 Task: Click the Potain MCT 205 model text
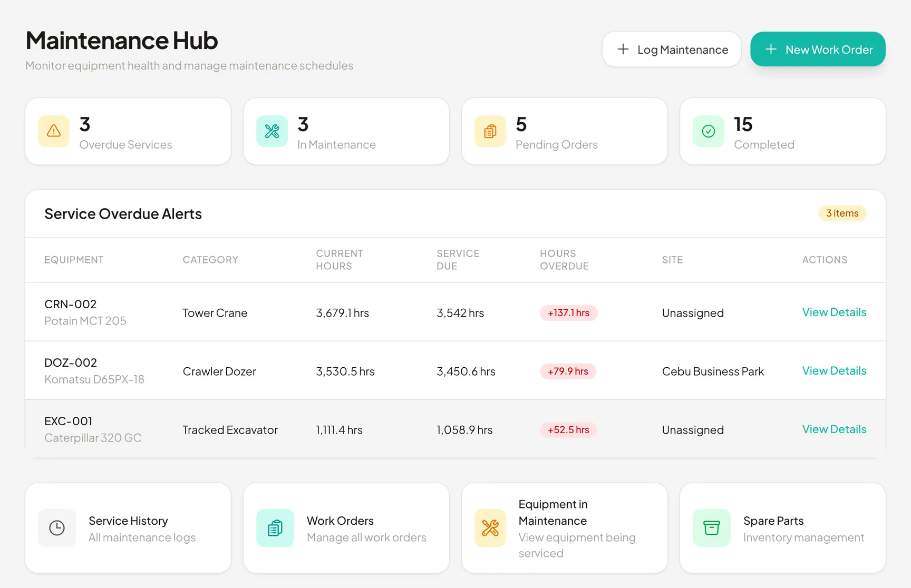coord(85,321)
